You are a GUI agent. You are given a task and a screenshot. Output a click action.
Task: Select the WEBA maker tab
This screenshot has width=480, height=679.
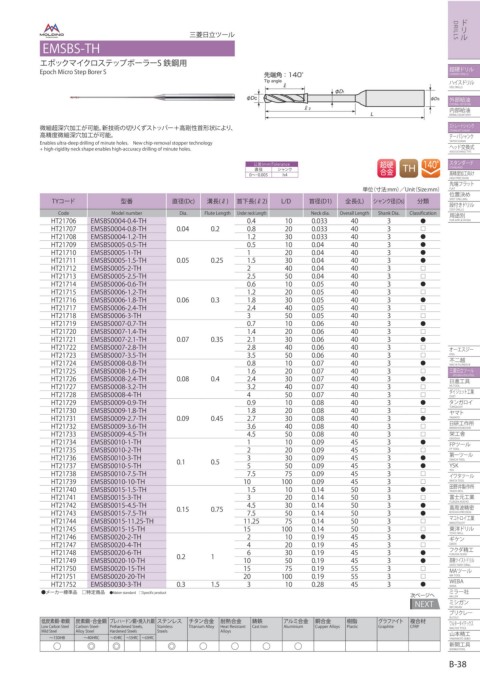click(x=463, y=582)
